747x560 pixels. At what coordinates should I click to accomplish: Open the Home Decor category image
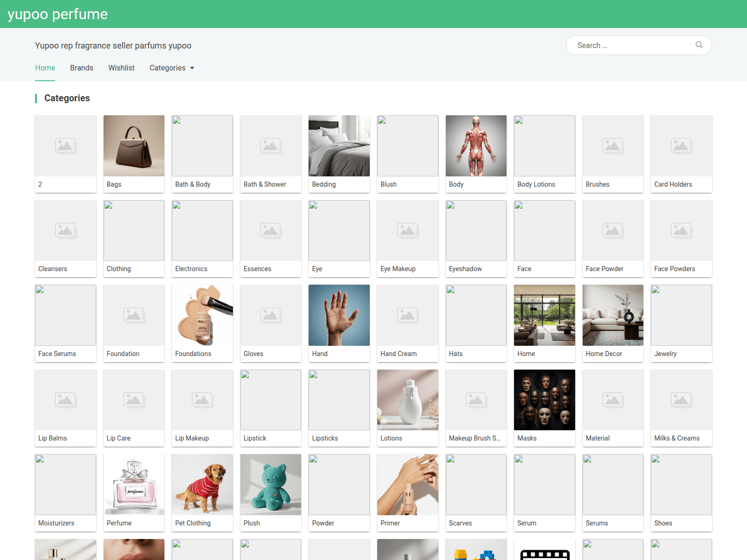[x=613, y=315]
